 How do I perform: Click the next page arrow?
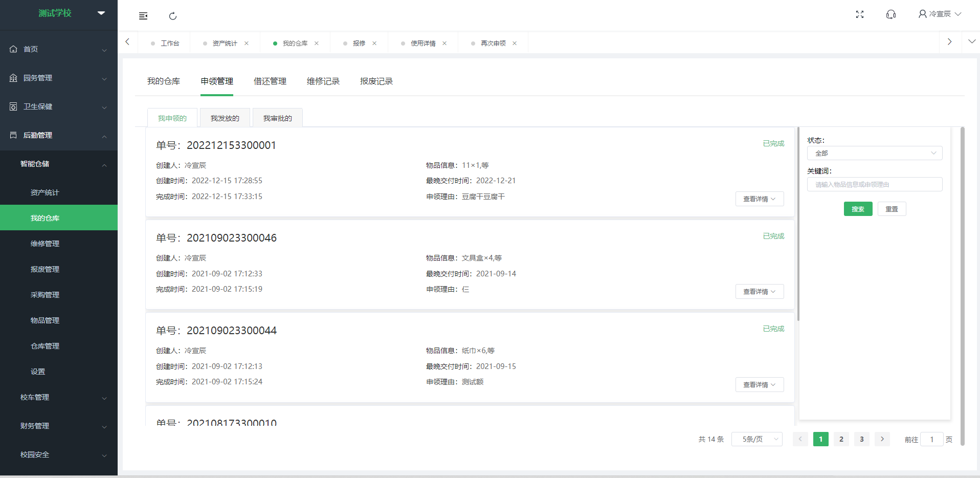pos(882,439)
